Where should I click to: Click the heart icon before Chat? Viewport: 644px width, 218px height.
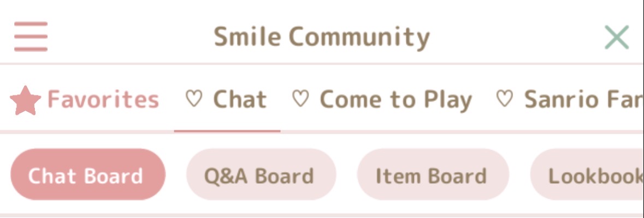click(x=194, y=99)
